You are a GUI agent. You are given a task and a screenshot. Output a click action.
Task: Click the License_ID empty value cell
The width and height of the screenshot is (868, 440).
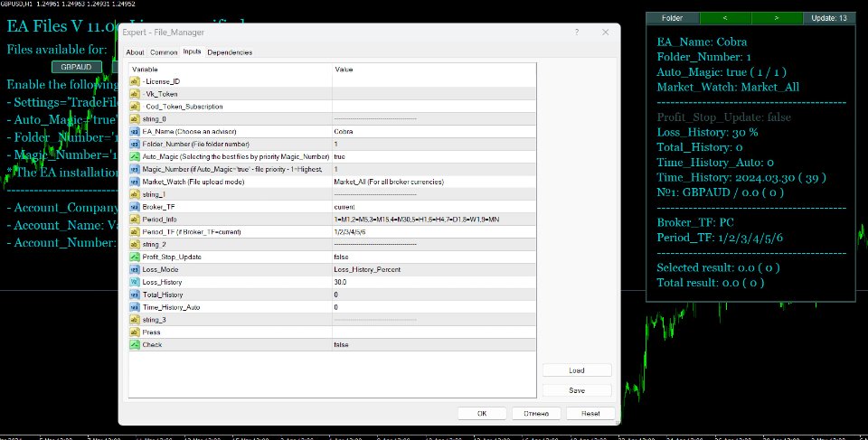[x=434, y=81]
